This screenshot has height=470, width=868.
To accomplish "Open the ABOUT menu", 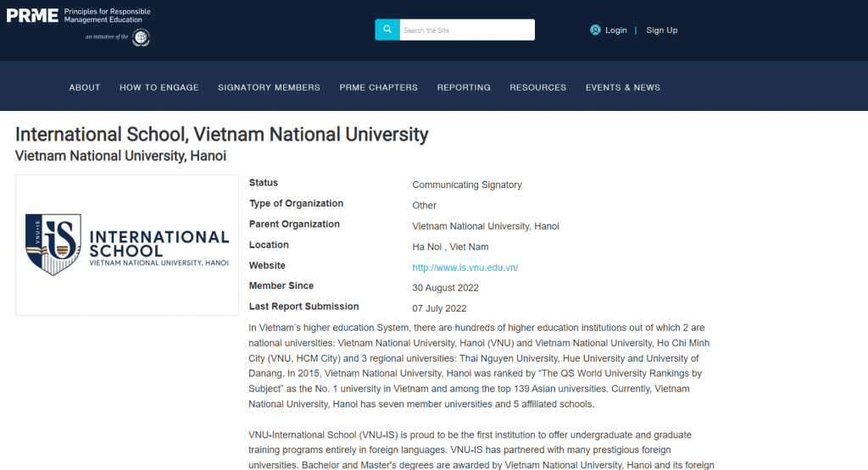I will (85, 87).
